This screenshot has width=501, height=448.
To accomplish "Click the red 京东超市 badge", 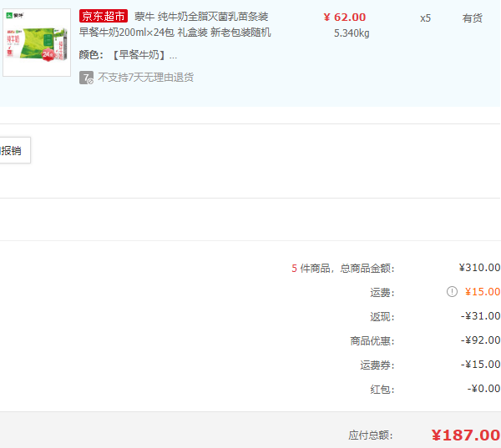I will point(104,16).
